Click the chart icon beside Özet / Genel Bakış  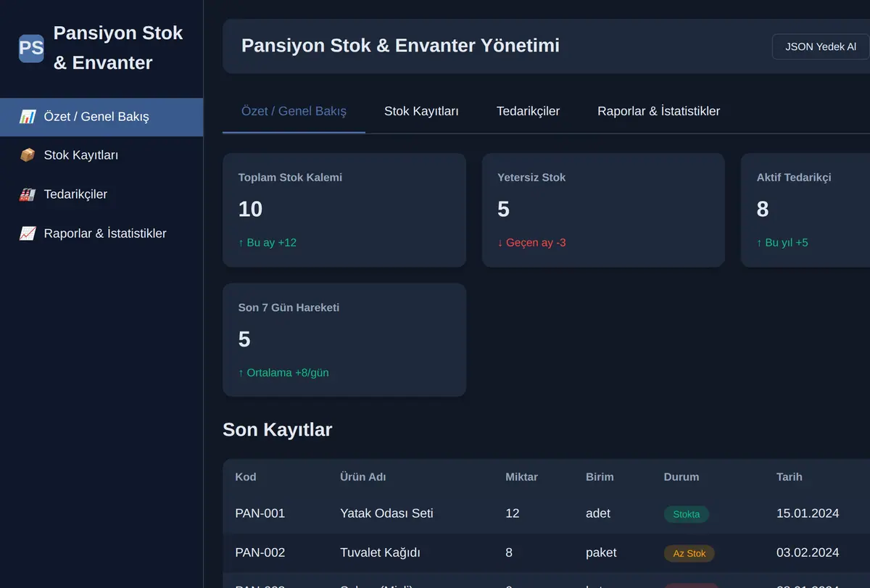pyautogui.click(x=28, y=117)
